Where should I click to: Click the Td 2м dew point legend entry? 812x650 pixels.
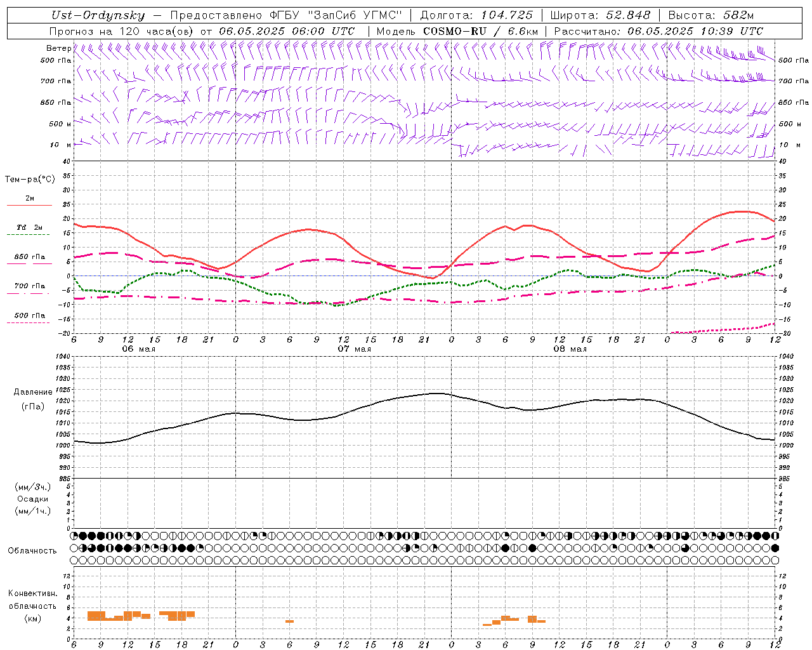click(x=29, y=227)
